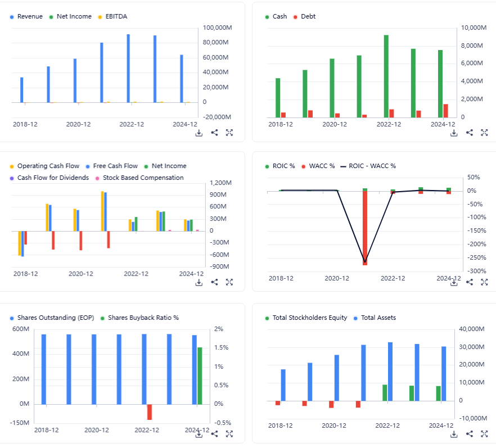Click the 2018-12 negative Free Cash Flow bar
The image size is (496, 448).
pos(22,244)
